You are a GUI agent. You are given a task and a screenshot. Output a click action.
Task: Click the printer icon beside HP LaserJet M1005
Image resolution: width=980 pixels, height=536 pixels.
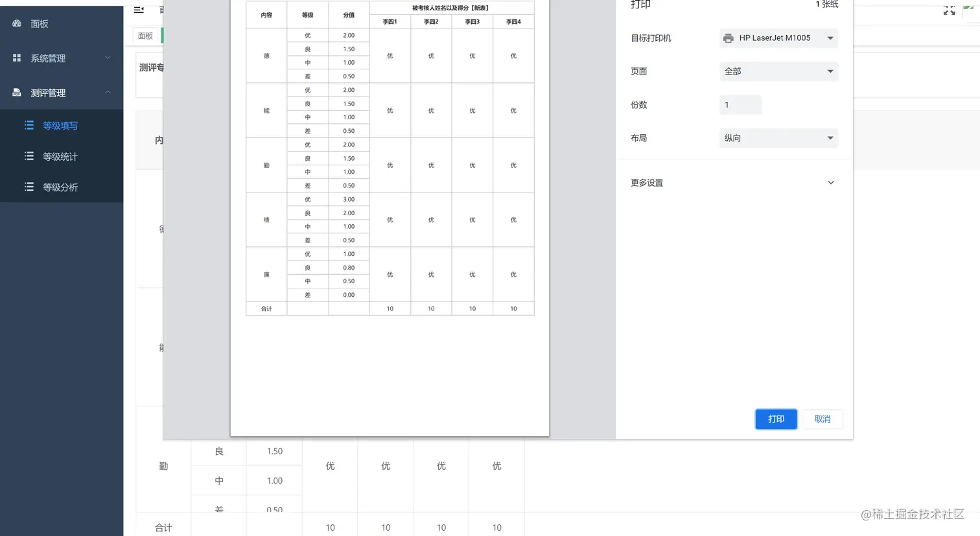click(x=729, y=38)
